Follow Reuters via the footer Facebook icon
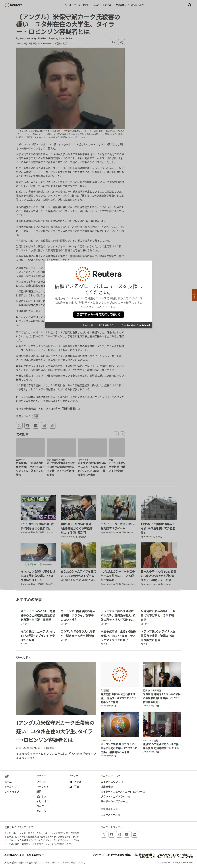Image resolution: width=197 pixels, height=868 pixels. click(112, 834)
